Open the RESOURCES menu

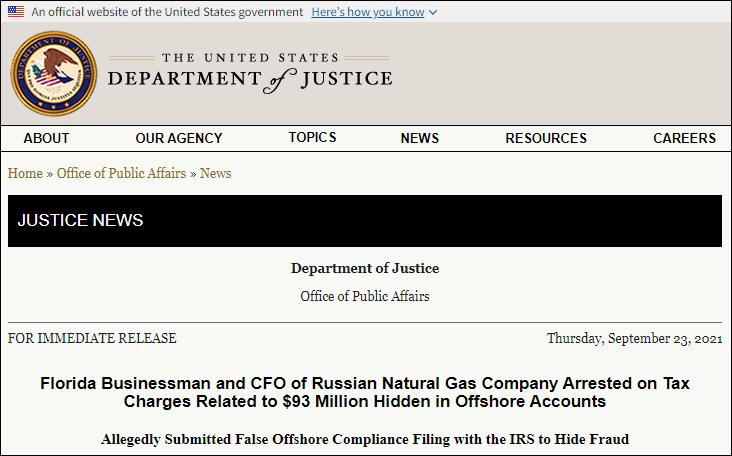pos(546,138)
